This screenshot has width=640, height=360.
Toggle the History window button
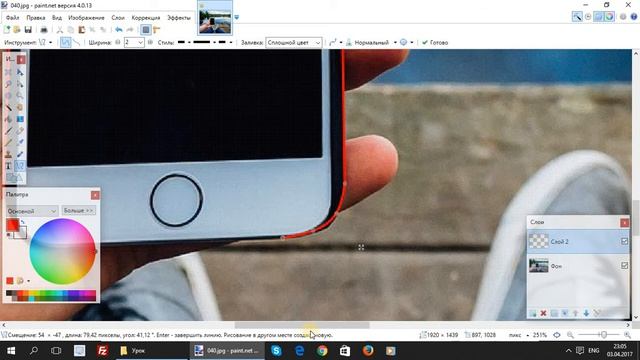pyautogui.click(x=588, y=17)
